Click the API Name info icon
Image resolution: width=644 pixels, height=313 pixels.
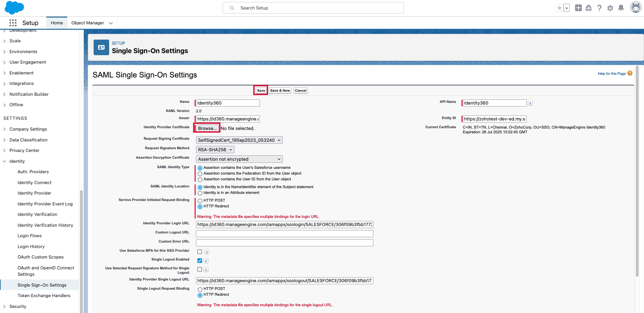(x=530, y=103)
